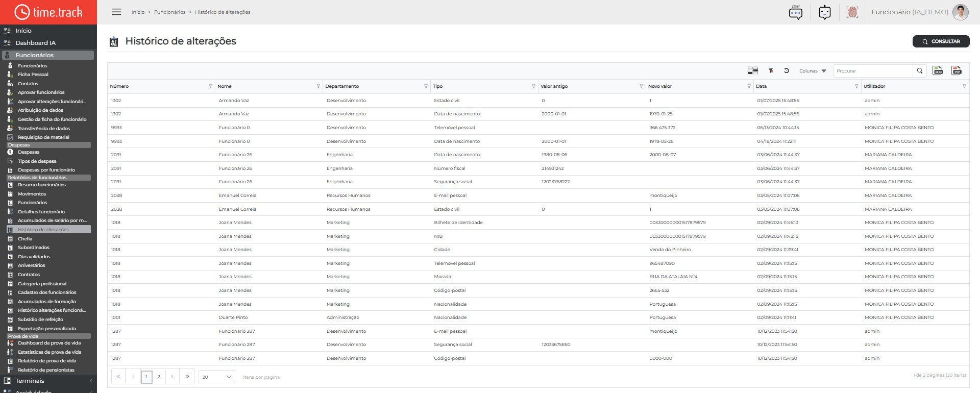980x393 pixels.
Task: Click the time.track logo
Action: pyautogui.click(x=48, y=12)
